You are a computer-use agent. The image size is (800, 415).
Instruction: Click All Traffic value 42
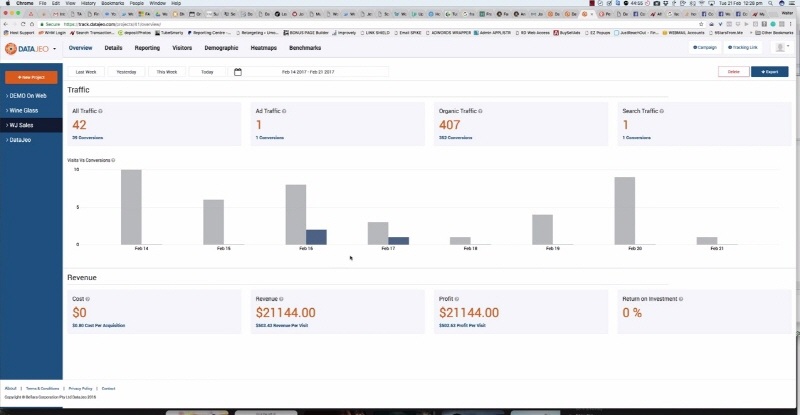coord(80,125)
